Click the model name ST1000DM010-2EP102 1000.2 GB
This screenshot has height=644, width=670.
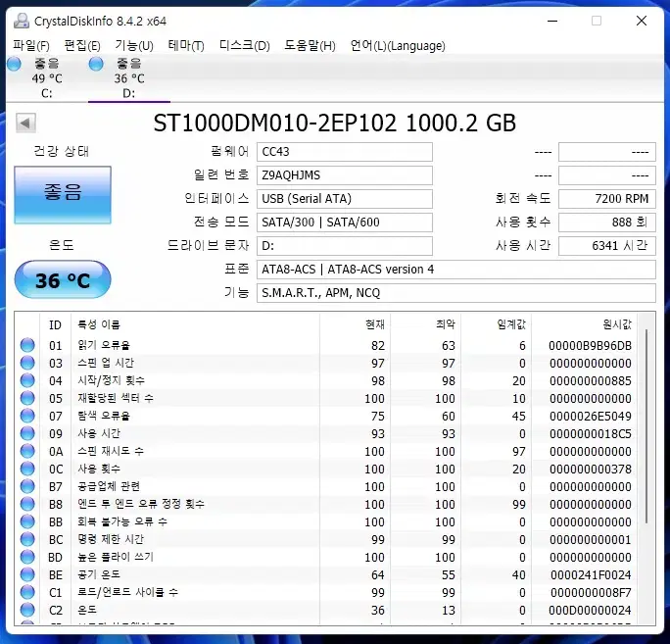click(335, 124)
